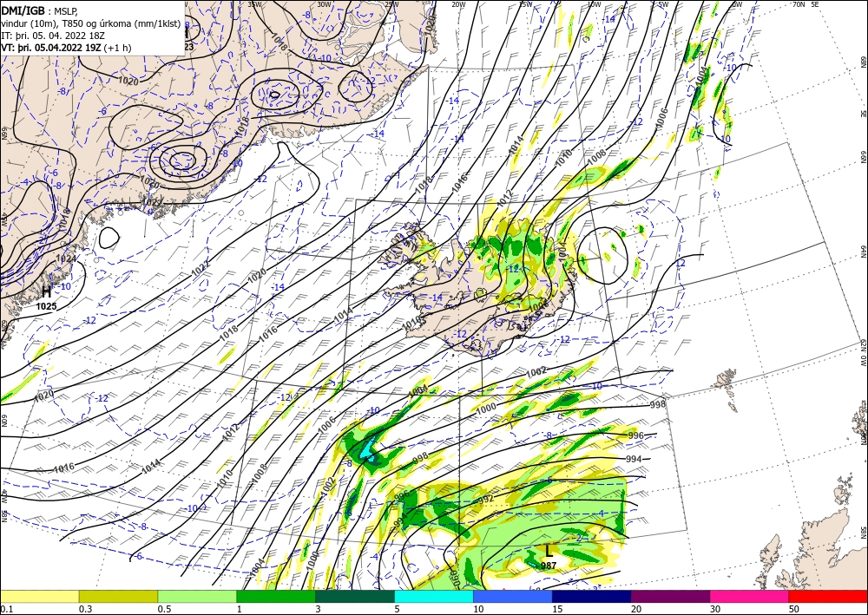
Task: Click the '35W' longitude label
Action: tap(254, 4)
